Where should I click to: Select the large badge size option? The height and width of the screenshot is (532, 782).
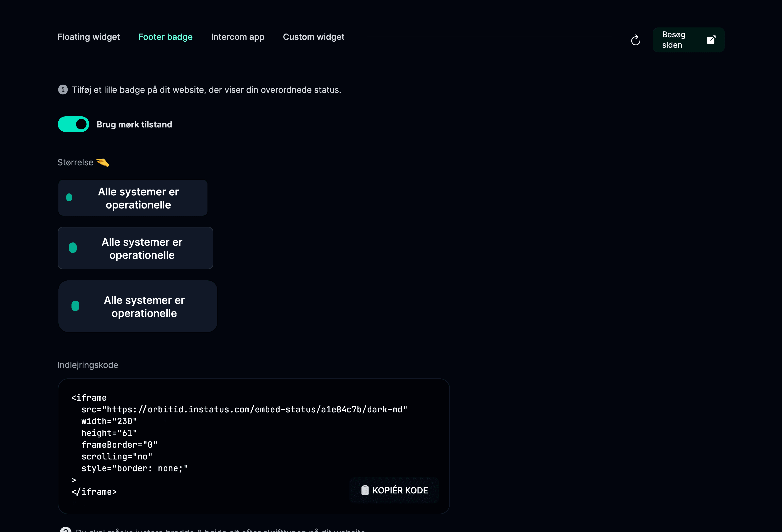coord(138,306)
